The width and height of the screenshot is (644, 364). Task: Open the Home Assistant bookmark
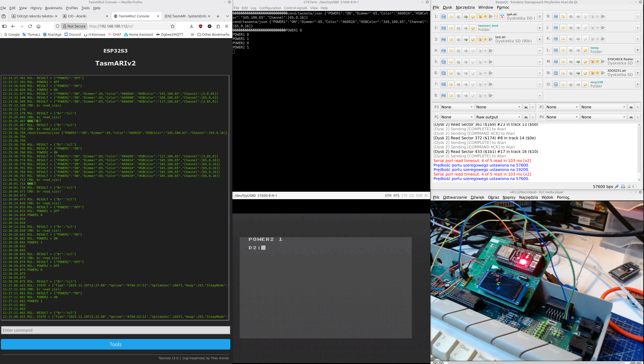(x=139, y=35)
